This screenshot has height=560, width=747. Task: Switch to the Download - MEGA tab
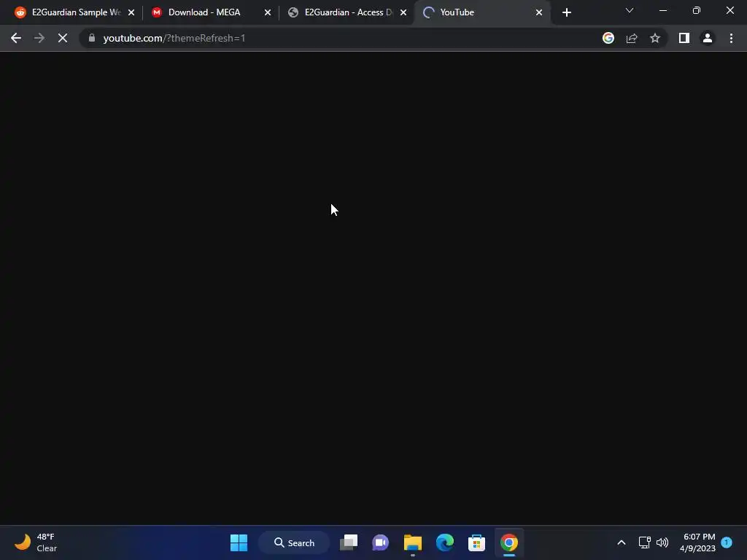(204, 12)
